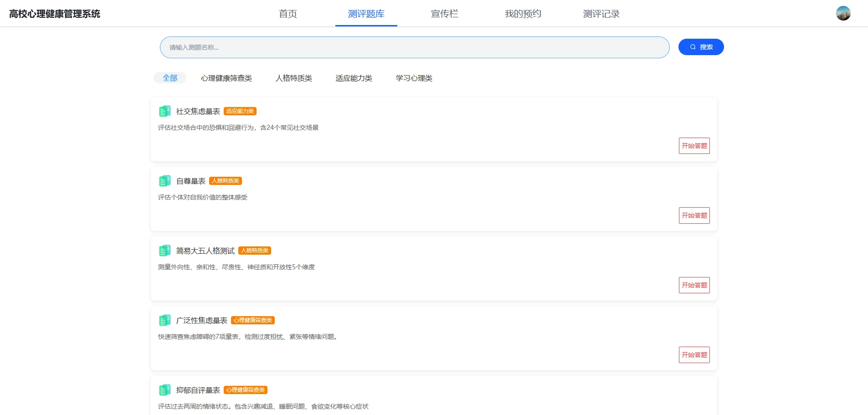This screenshot has width=868, height=415.
Task: Click the green document icon beside 自尊量表
Action: [x=165, y=180]
